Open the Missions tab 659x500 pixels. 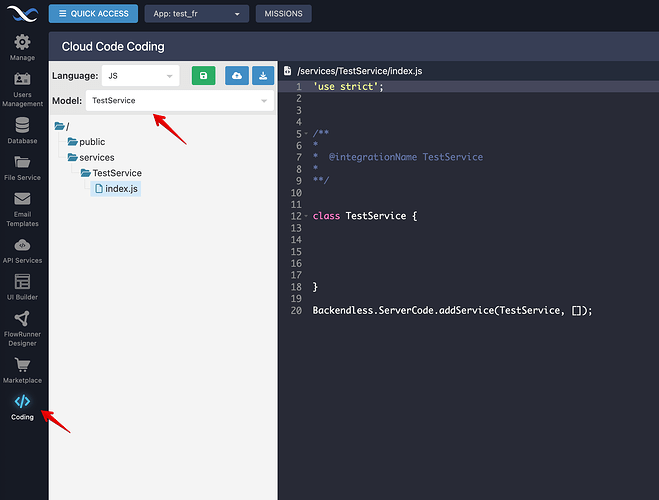point(284,14)
